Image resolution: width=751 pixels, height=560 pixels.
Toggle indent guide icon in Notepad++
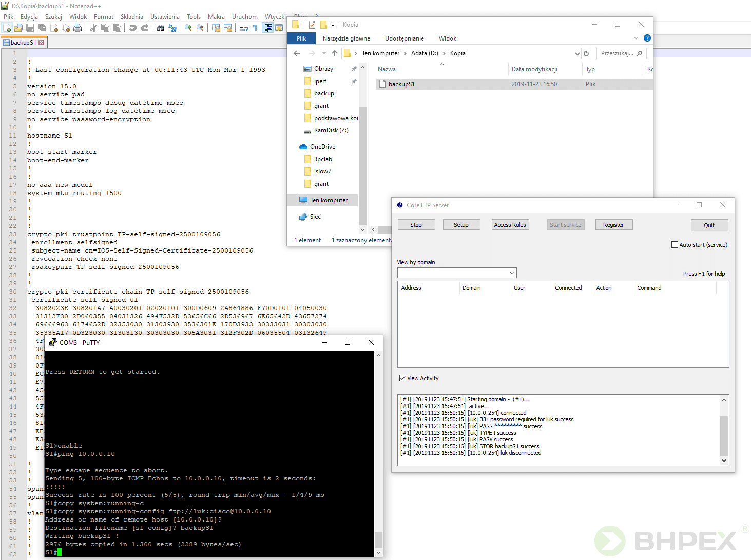pyautogui.click(x=267, y=28)
